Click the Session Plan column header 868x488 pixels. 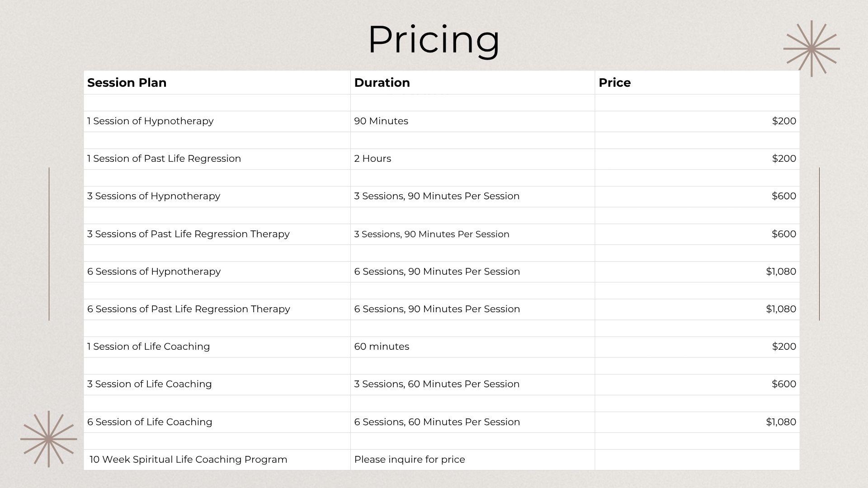tap(217, 82)
